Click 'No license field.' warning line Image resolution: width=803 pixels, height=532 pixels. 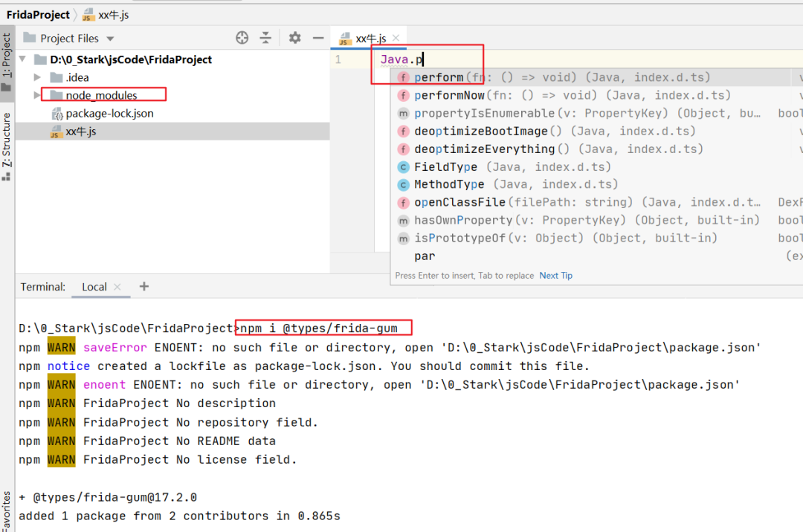tap(158, 459)
